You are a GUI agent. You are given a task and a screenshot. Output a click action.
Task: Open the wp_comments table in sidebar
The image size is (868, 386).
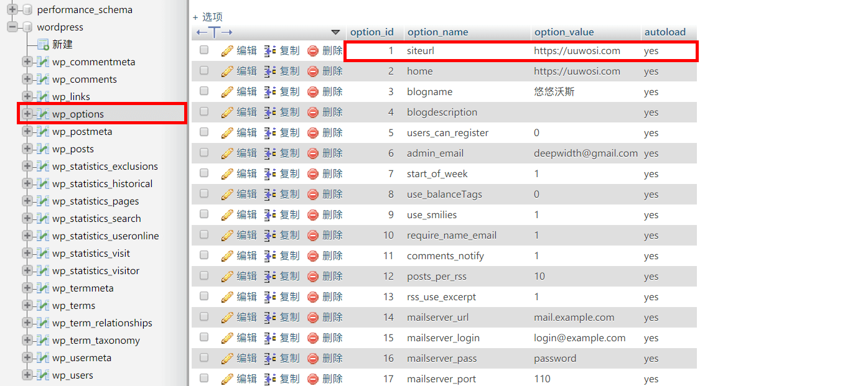[84, 80]
